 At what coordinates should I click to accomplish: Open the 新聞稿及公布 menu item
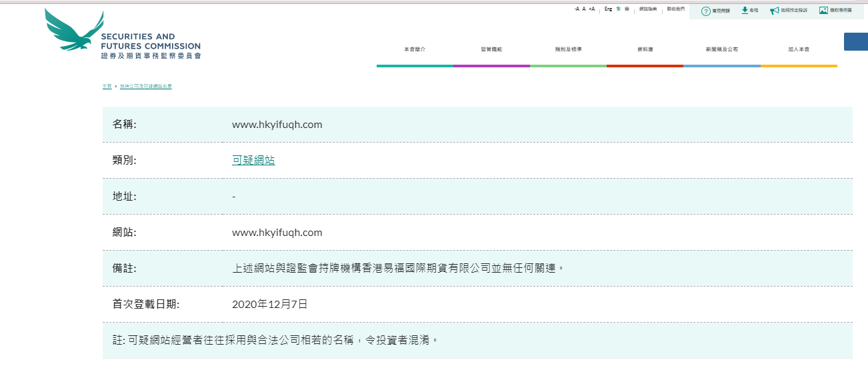722,50
